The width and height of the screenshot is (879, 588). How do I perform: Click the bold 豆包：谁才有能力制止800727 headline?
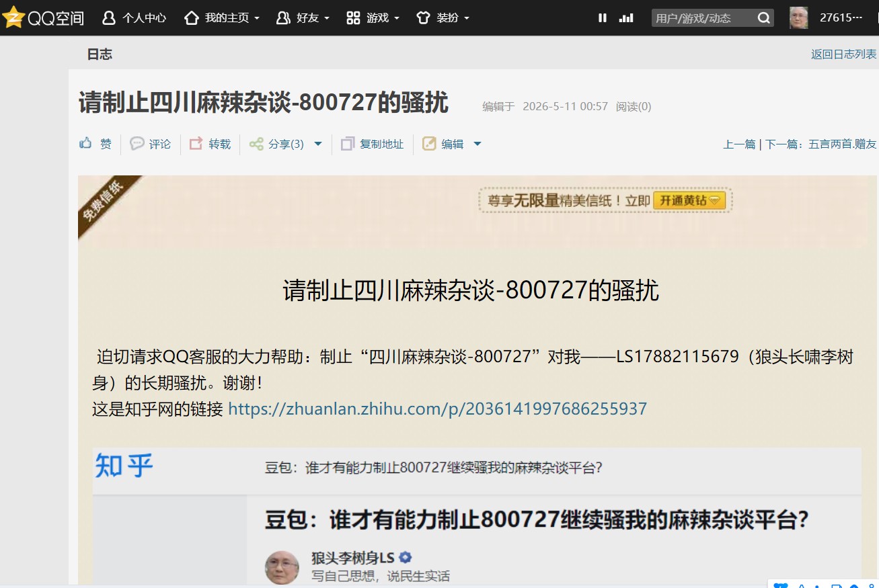click(537, 520)
